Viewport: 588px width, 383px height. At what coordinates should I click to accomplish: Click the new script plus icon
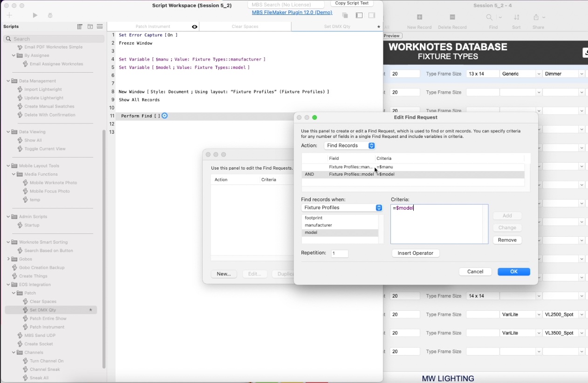pyautogui.click(x=9, y=15)
